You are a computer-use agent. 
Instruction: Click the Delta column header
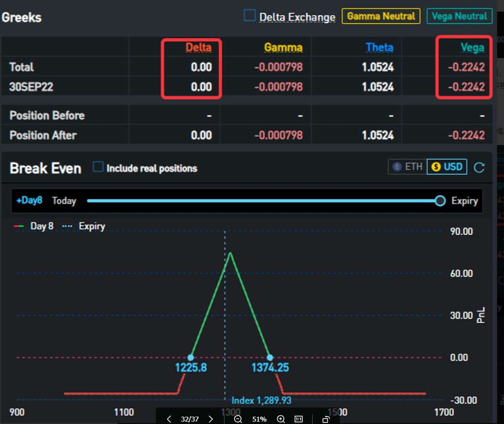coord(198,48)
